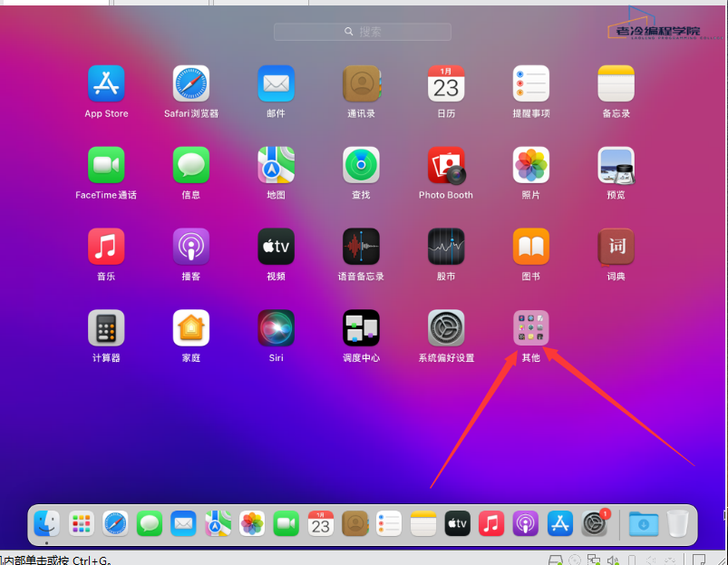Open Safari from the Dock
The height and width of the screenshot is (565, 728).
pos(115,523)
